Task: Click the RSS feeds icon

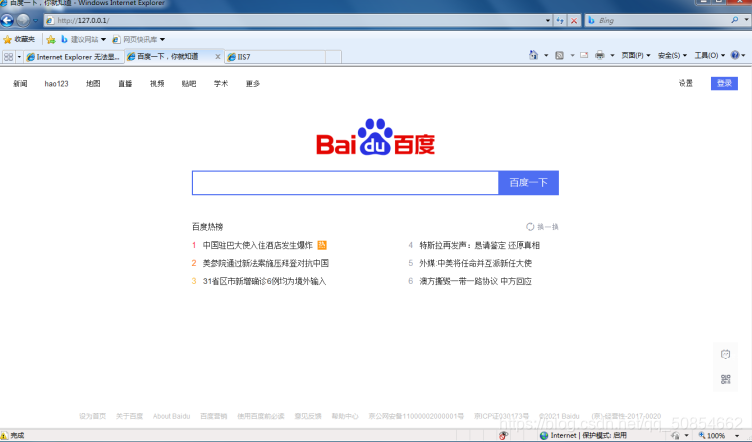Action: 559,56
